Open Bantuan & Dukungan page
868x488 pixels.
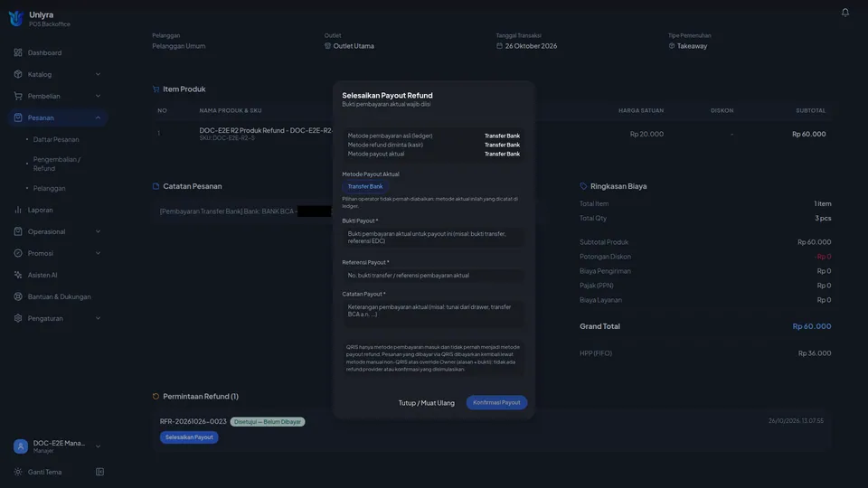point(58,296)
